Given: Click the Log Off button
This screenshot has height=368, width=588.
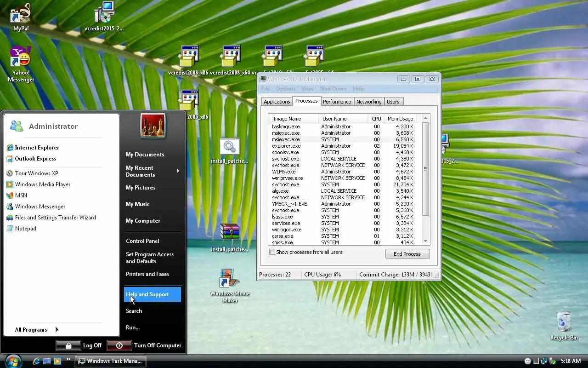Looking at the screenshot, I should (79, 345).
